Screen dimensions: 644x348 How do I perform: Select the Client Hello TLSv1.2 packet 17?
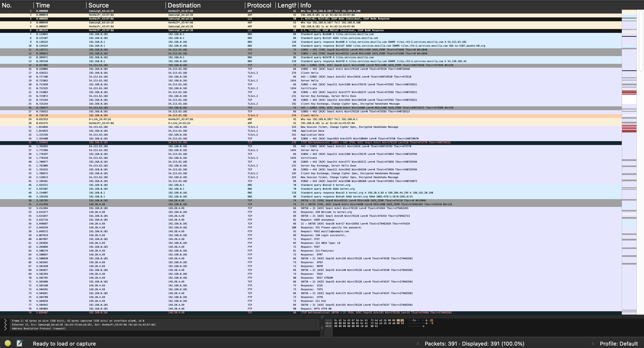pyautogui.click(x=175, y=73)
